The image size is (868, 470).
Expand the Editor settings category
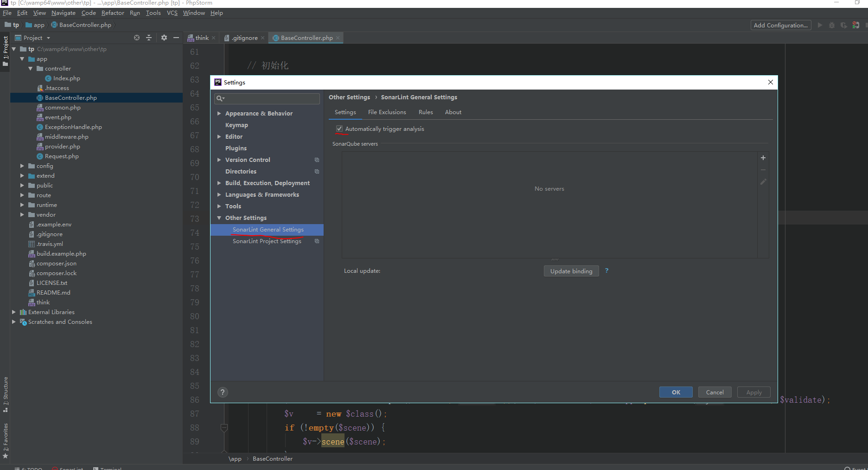point(219,136)
